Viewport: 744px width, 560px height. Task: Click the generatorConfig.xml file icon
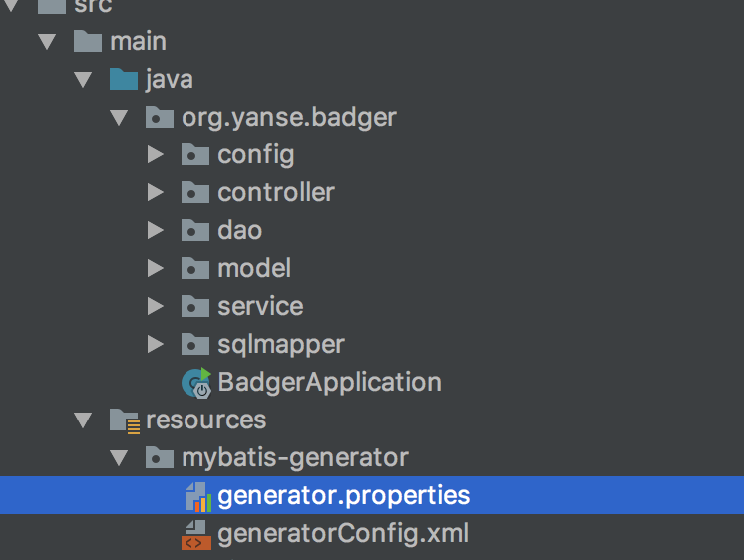coord(195,533)
